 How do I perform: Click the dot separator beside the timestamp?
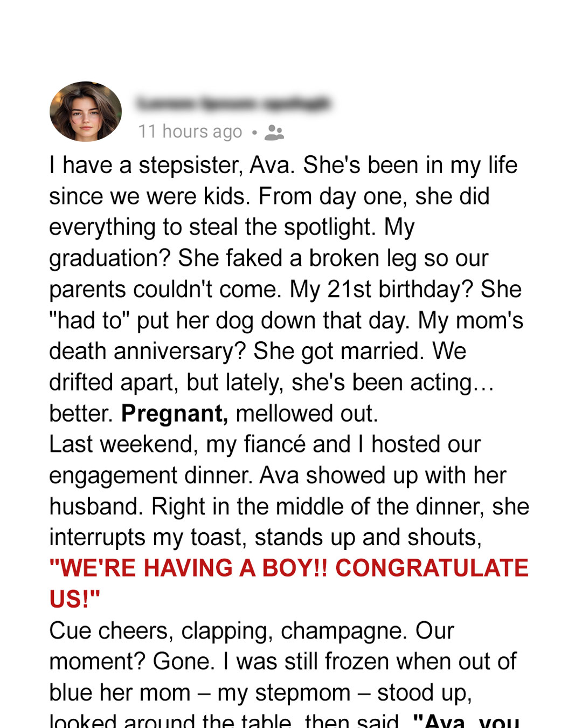(x=254, y=132)
